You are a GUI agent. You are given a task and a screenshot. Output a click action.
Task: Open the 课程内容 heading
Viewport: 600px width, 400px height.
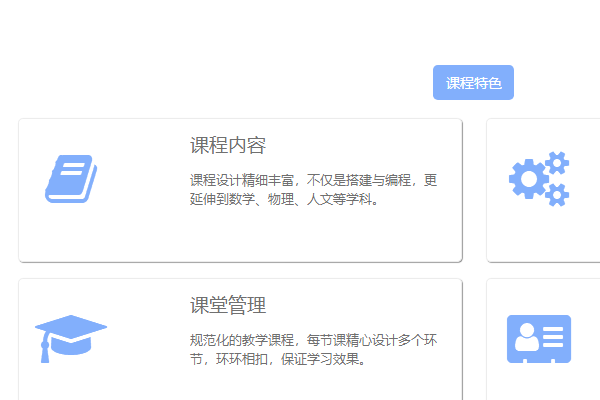point(228,145)
